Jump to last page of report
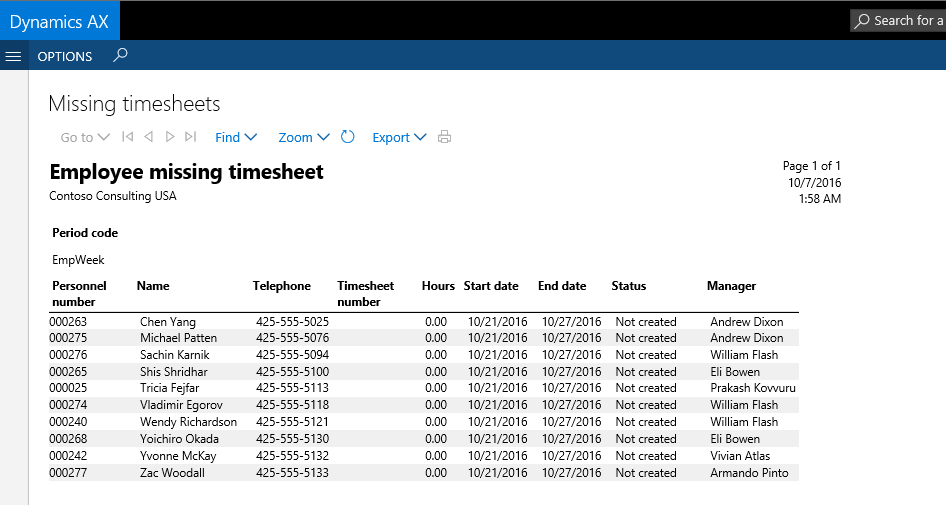Viewport: 946px width, 505px height. 191,137
